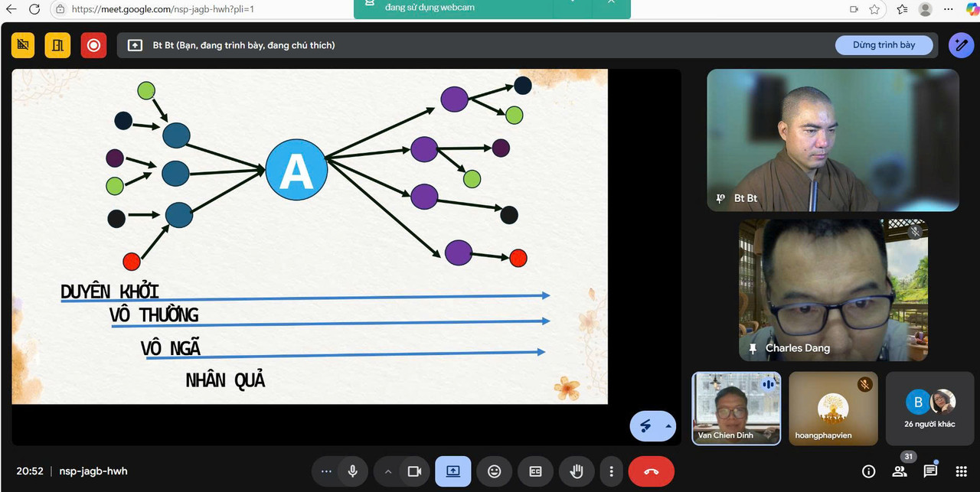The width and height of the screenshot is (980, 492).
Task: Expand the annotation tools arrow
Action: pos(669,426)
